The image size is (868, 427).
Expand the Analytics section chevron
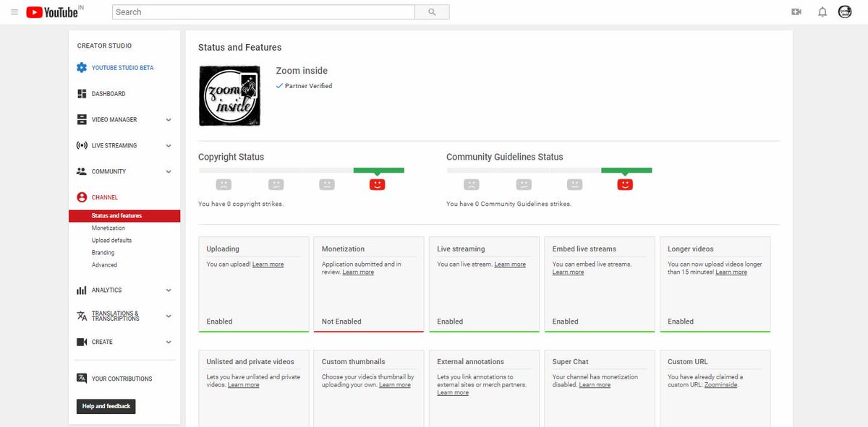point(169,290)
